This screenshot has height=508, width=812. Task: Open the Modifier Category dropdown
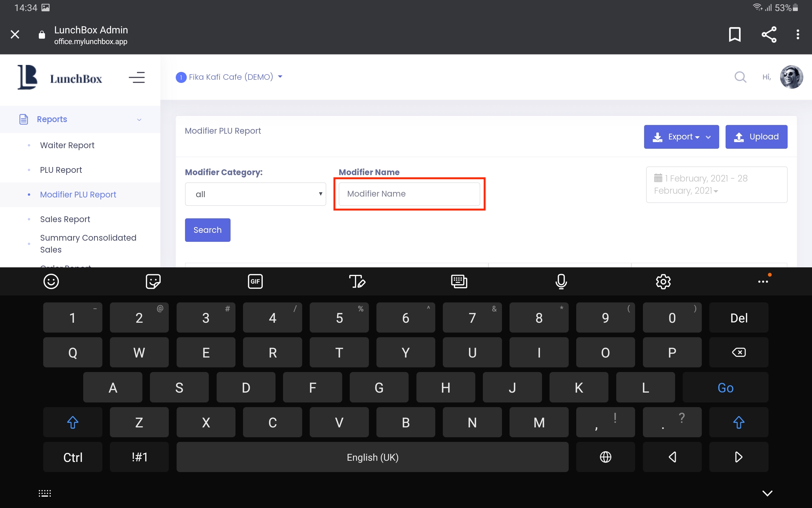[255, 194]
